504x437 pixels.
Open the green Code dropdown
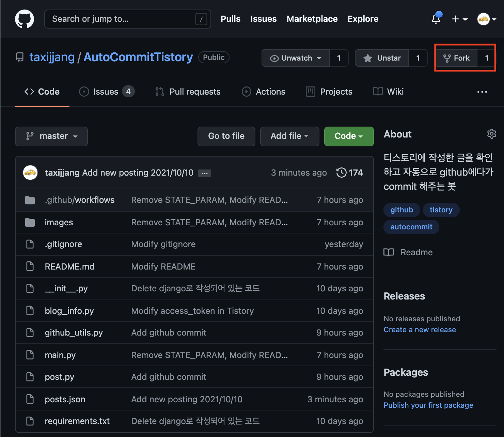coord(349,136)
